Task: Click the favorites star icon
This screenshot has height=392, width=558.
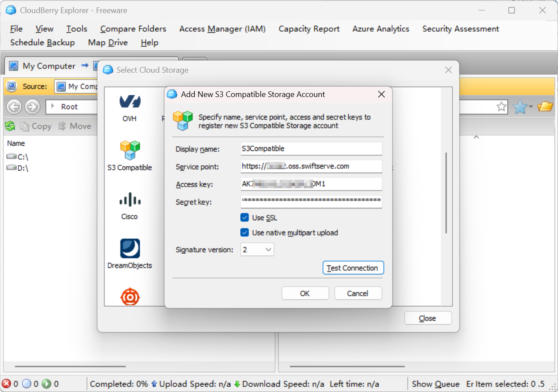Action: point(520,107)
